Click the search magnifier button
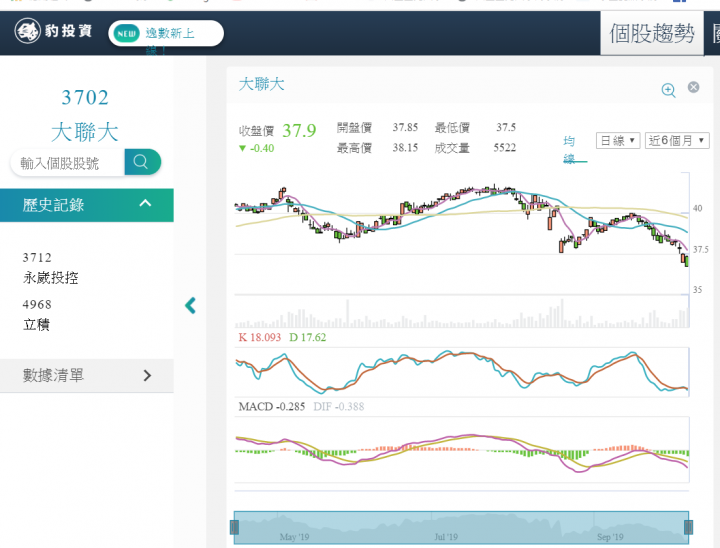This screenshot has height=548, width=720. pos(142,162)
